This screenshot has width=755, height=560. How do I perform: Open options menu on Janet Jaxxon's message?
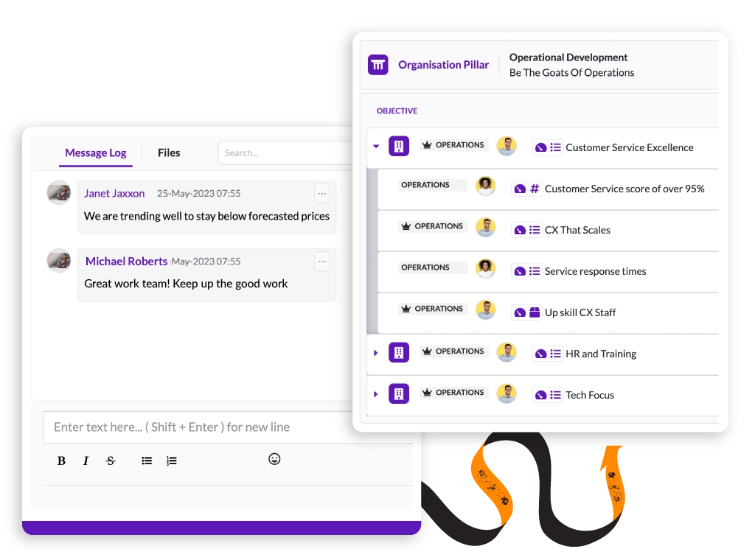coord(322,193)
